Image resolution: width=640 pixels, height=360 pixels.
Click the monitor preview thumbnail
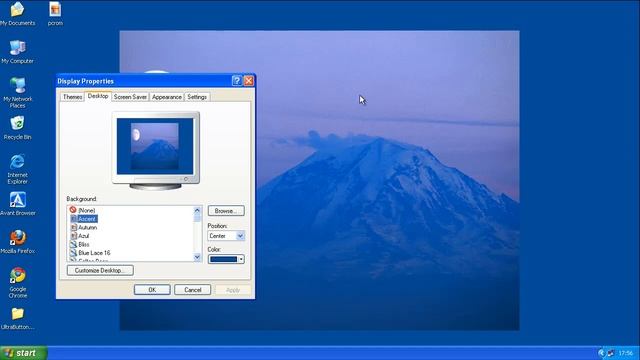tap(155, 146)
